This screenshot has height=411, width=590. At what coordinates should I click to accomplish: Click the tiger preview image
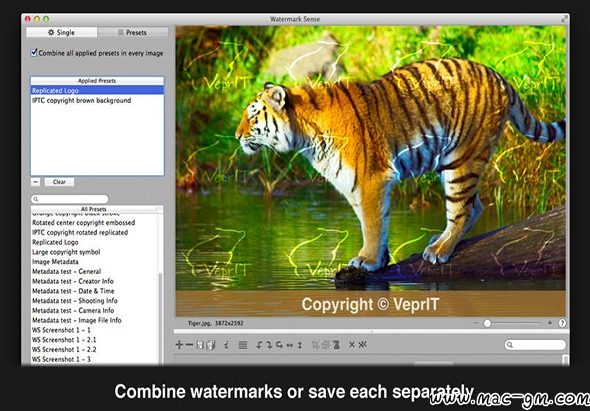pyautogui.click(x=371, y=171)
